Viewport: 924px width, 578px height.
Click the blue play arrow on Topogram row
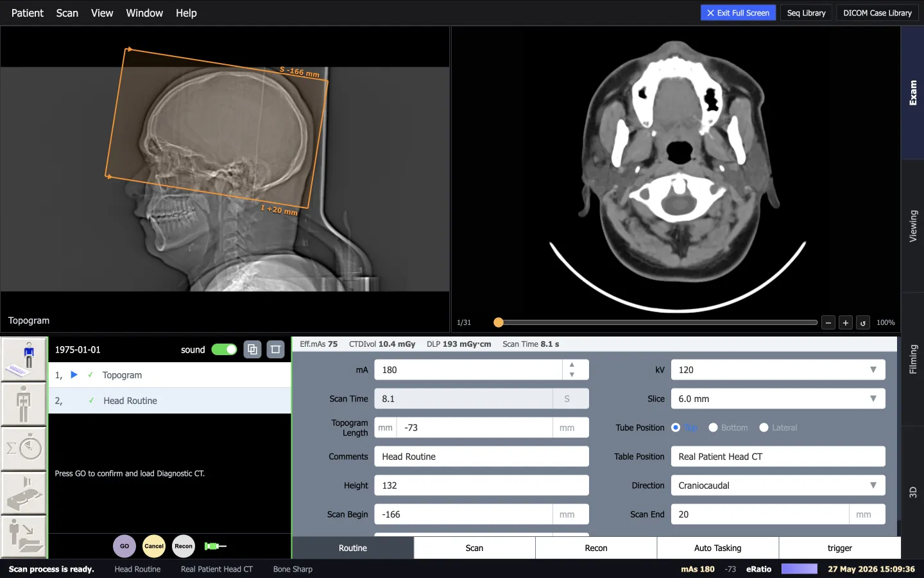pyautogui.click(x=74, y=374)
